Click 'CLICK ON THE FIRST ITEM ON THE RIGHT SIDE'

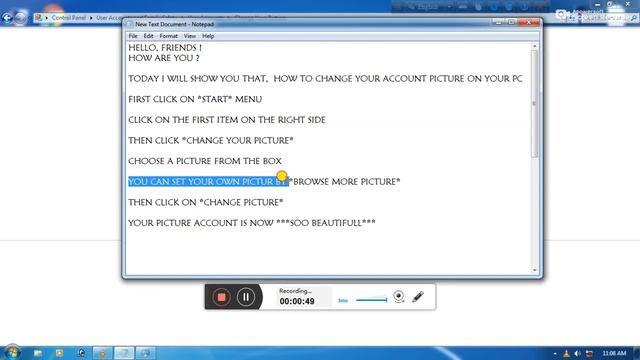[227, 120]
